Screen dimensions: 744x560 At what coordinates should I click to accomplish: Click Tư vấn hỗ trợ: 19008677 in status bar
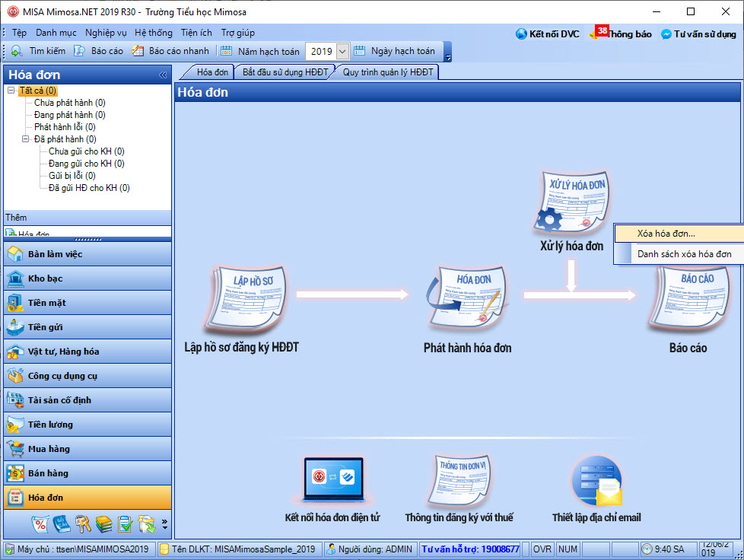coord(470,549)
